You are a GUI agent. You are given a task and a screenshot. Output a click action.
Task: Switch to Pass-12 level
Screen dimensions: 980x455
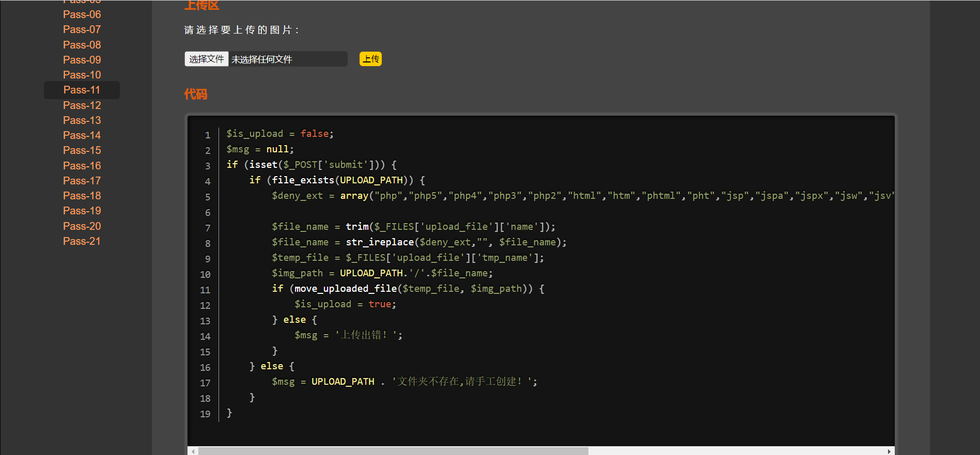pyautogui.click(x=82, y=105)
